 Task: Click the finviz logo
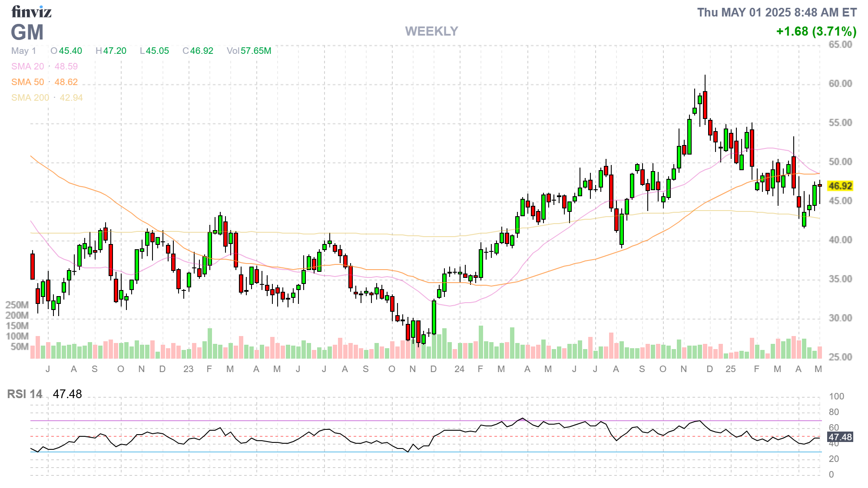click(31, 12)
